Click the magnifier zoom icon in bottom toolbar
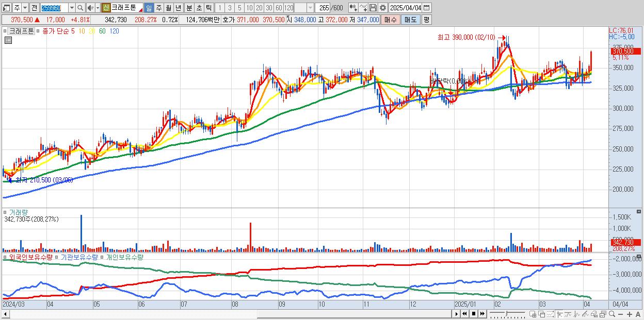 point(612,314)
